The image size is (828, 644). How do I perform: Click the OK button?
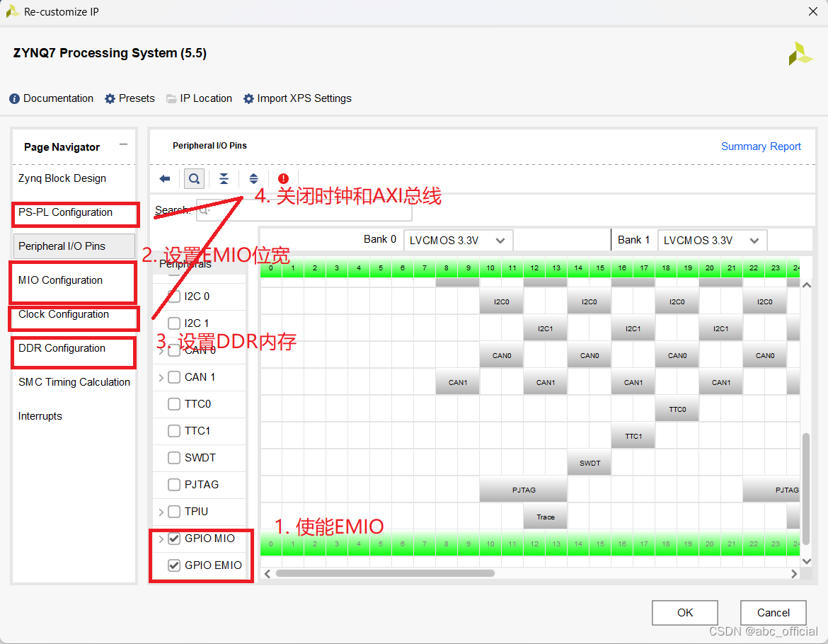(685, 612)
